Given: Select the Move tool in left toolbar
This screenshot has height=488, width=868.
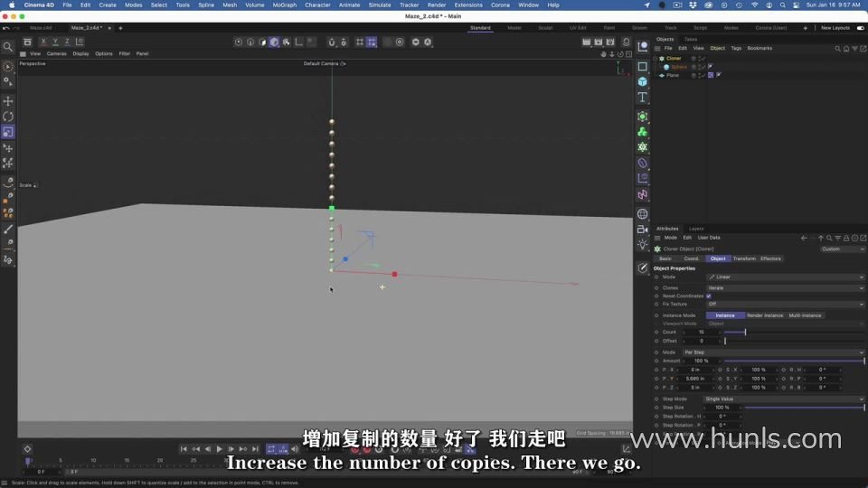Looking at the screenshot, I should point(8,101).
